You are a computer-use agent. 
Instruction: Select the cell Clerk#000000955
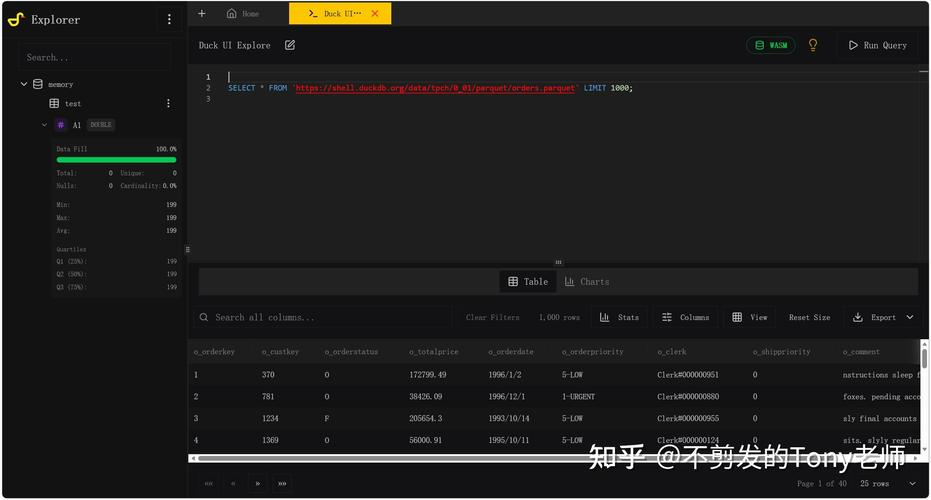pos(688,419)
